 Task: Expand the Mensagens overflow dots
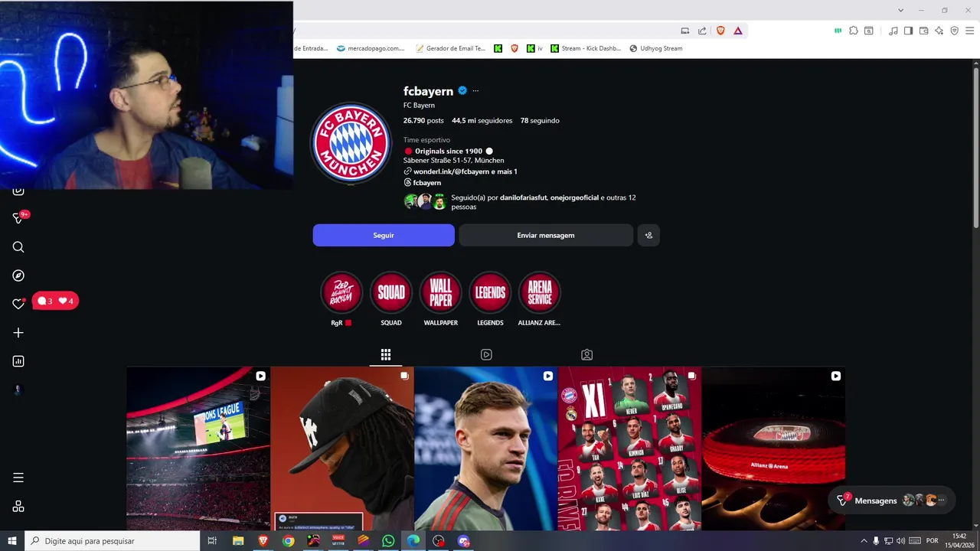pyautogui.click(x=941, y=500)
